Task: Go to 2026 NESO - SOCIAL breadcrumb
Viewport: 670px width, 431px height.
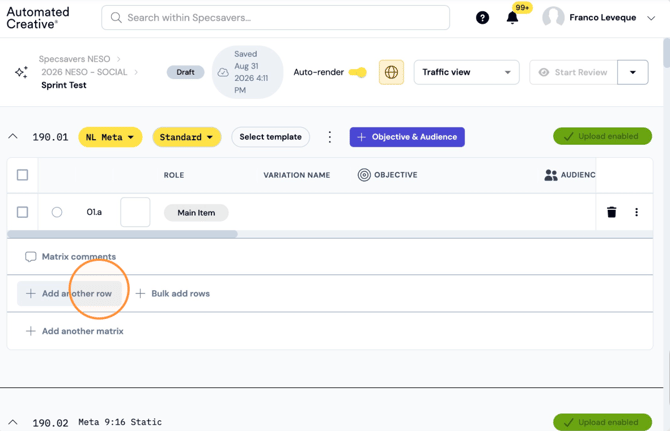Action: pos(84,72)
